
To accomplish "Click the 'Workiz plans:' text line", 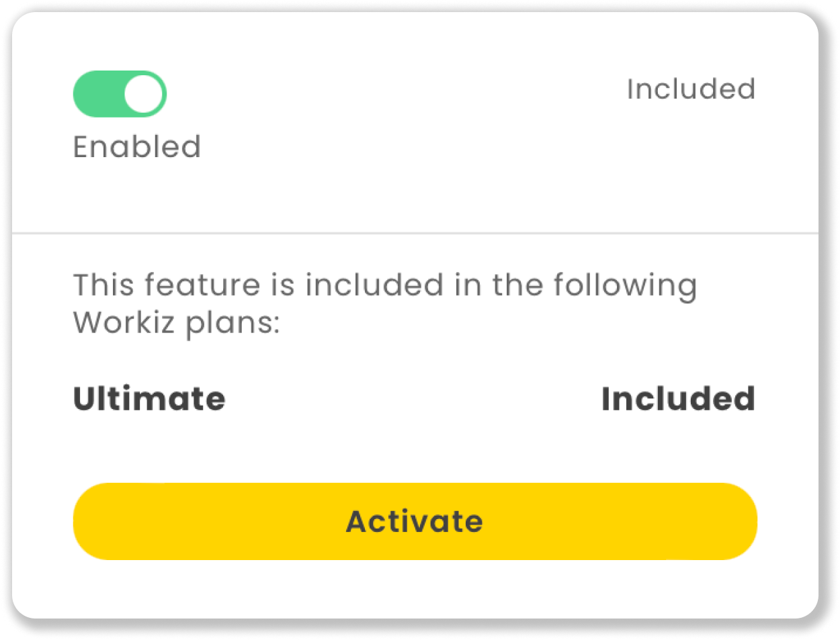I will [176, 323].
